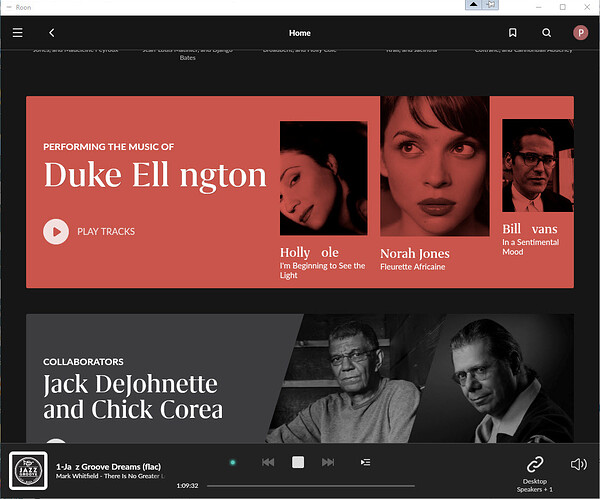Open the Duke Ellington heading

point(155,175)
